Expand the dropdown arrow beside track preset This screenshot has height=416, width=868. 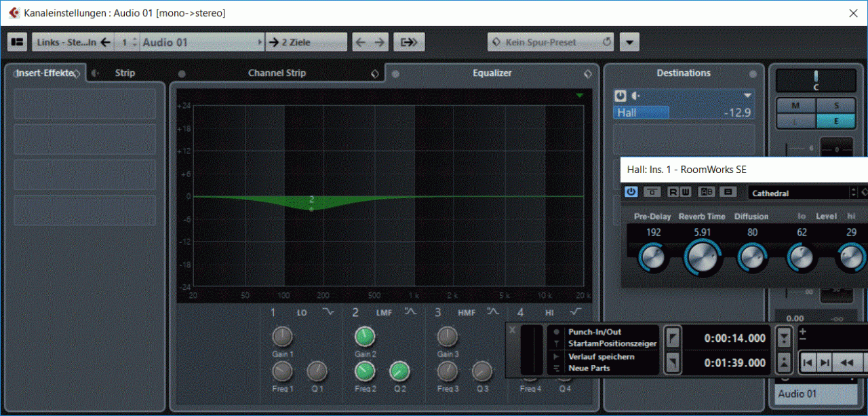pyautogui.click(x=629, y=42)
